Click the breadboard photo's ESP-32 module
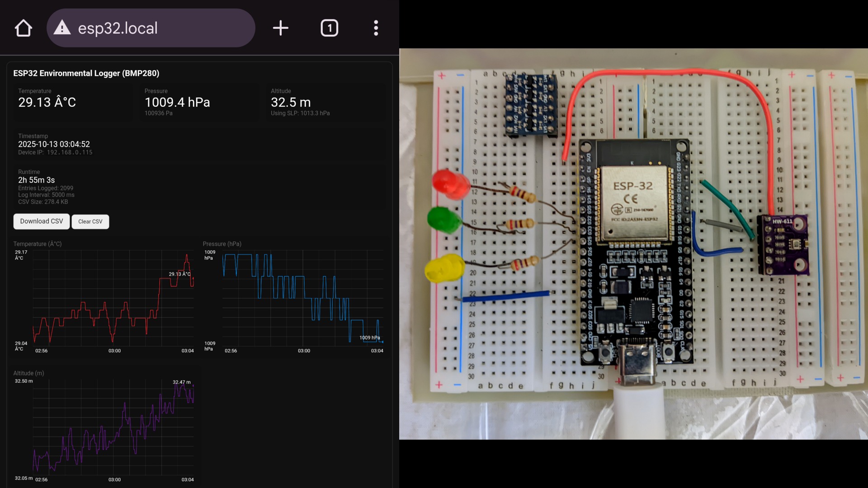868x488 pixels. pyautogui.click(x=633, y=203)
